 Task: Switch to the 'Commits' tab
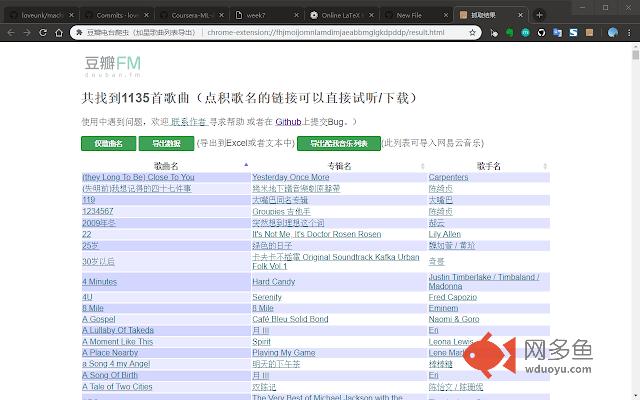click(116, 15)
